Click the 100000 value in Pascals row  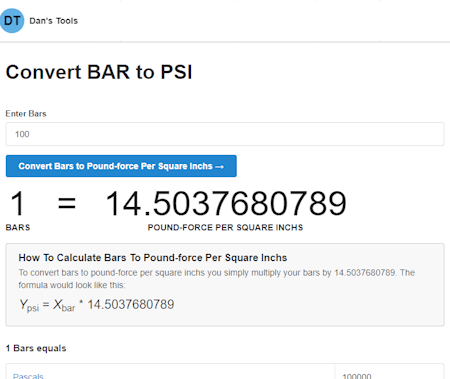(357, 376)
